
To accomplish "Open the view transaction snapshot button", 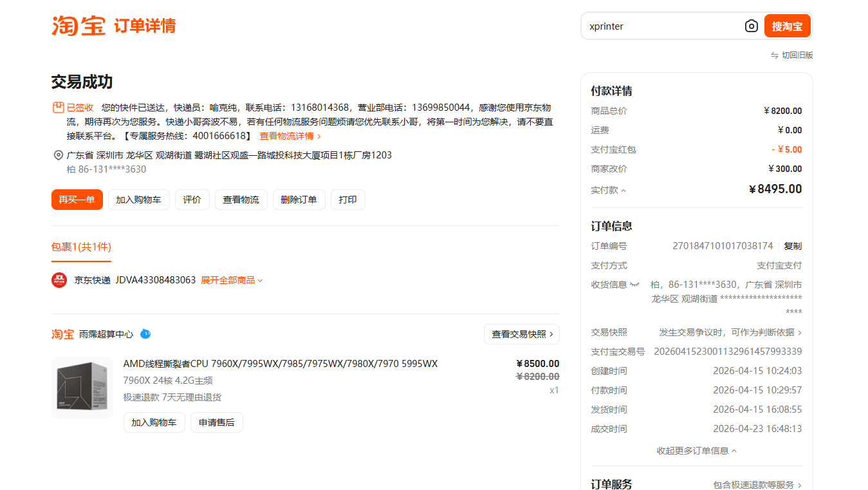I will pos(522,334).
